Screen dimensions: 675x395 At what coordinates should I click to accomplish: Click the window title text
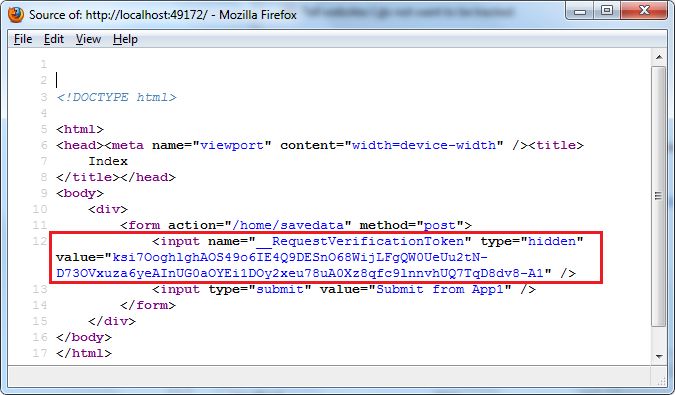(x=163, y=15)
